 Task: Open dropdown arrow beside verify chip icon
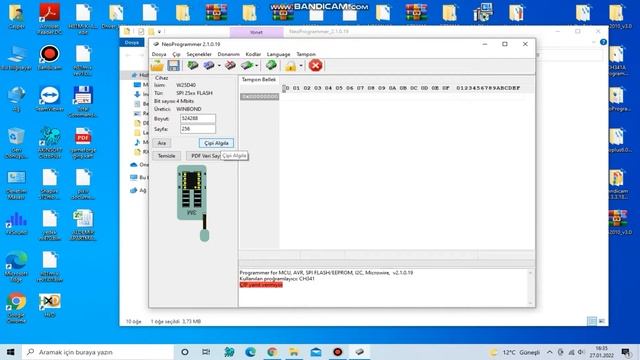pyautogui.click(x=256, y=66)
